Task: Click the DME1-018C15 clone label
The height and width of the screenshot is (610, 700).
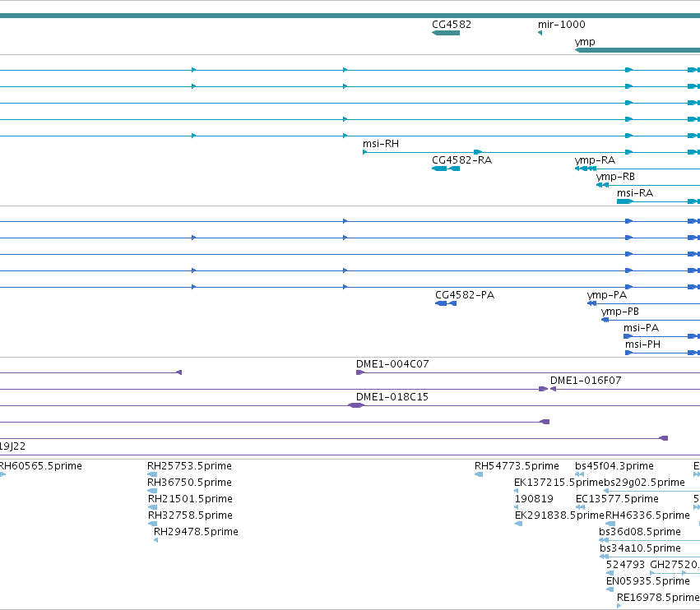Action: 392,397
